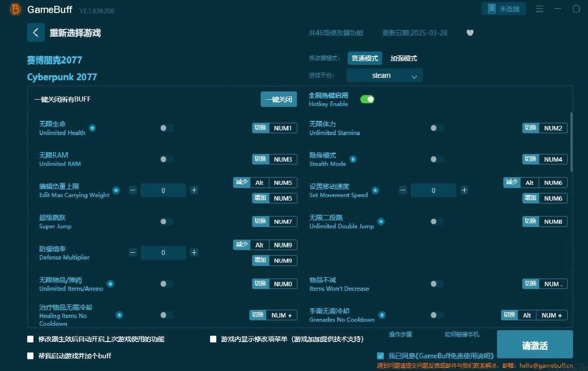Click star icon beside Edit Max Carrying Weight
The image size is (588, 371).
[116, 190]
